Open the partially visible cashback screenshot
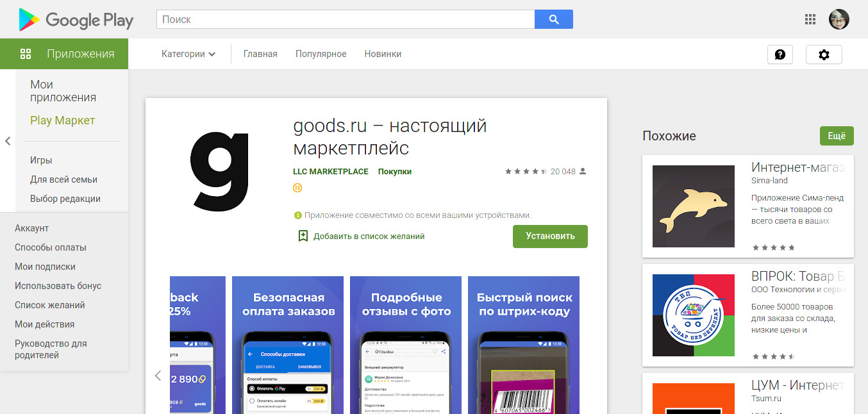868x414 pixels. click(197, 345)
